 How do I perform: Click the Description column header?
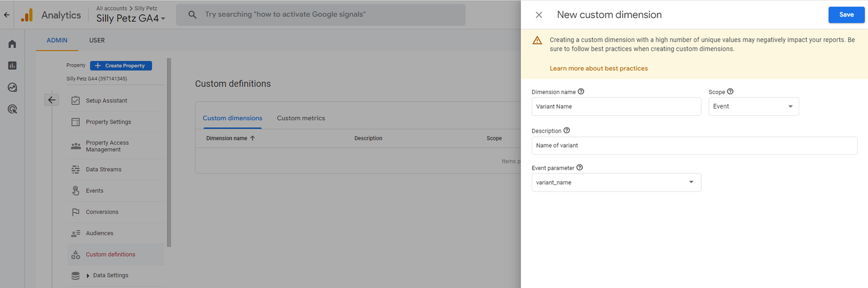pyautogui.click(x=368, y=138)
